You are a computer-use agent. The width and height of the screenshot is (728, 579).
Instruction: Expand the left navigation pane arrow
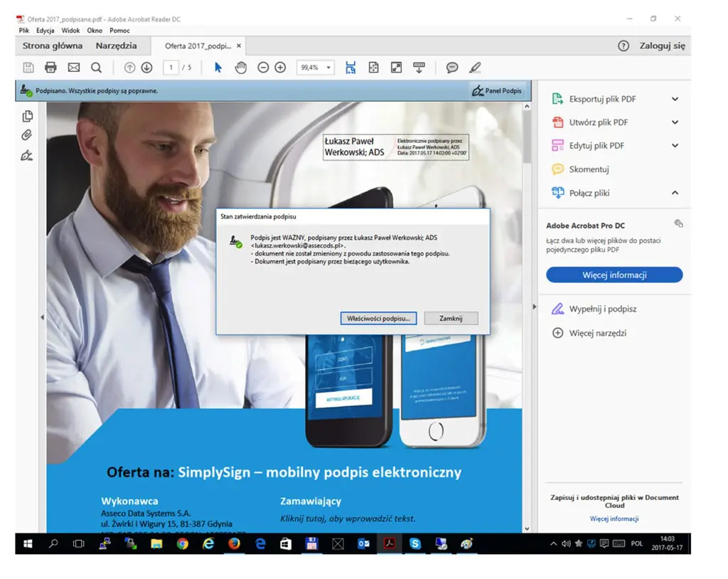coord(42,317)
